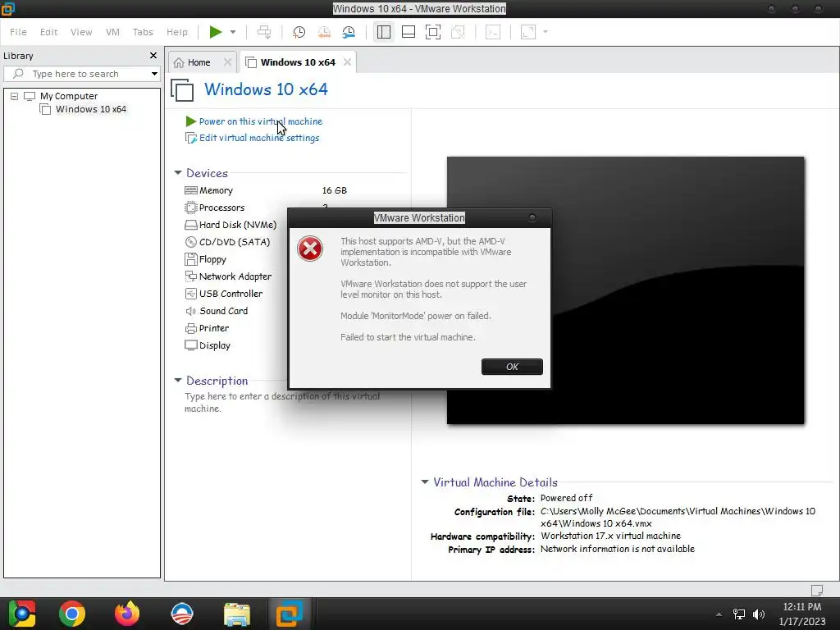The image size is (840, 630).
Task: Toggle the thumbnail bar view icon
Action: point(409,32)
